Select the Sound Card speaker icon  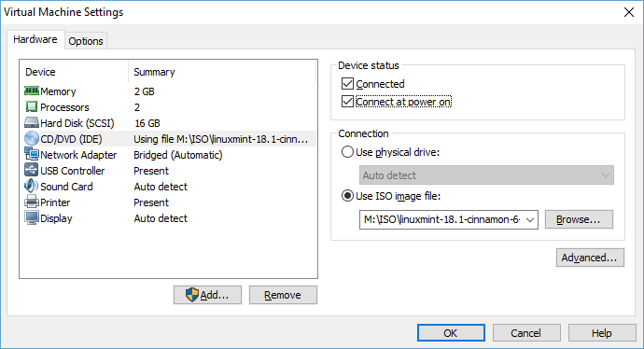tap(31, 186)
